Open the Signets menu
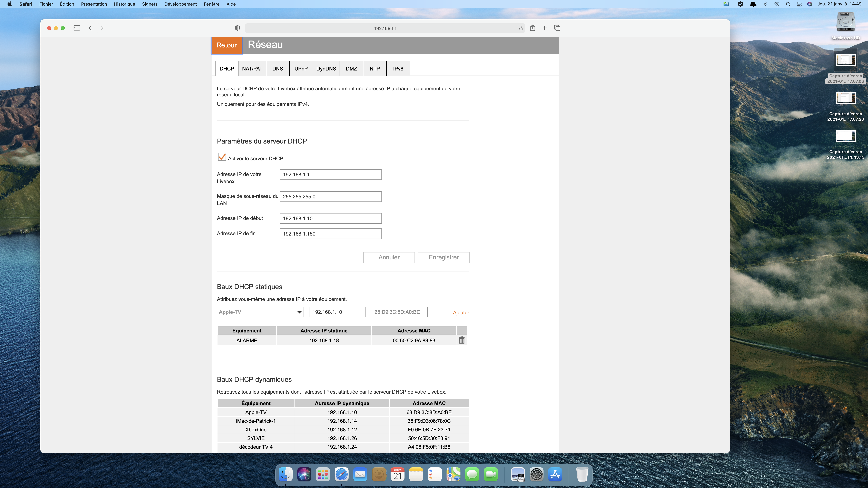868x488 pixels. (x=150, y=4)
